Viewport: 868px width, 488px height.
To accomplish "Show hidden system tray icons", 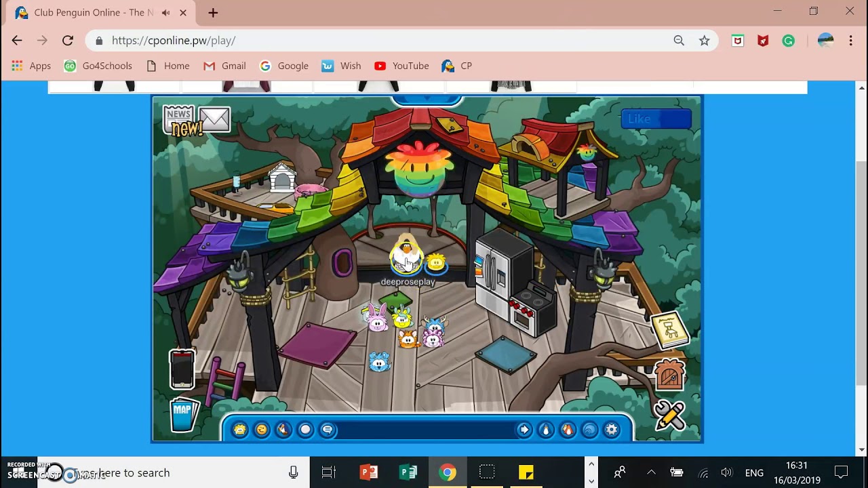I will [x=651, y=472].
